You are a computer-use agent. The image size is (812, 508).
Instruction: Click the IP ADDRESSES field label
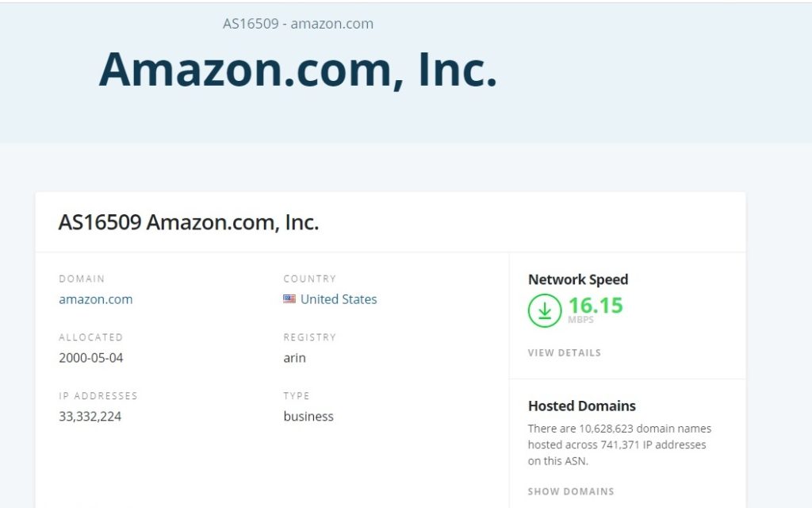98,395
